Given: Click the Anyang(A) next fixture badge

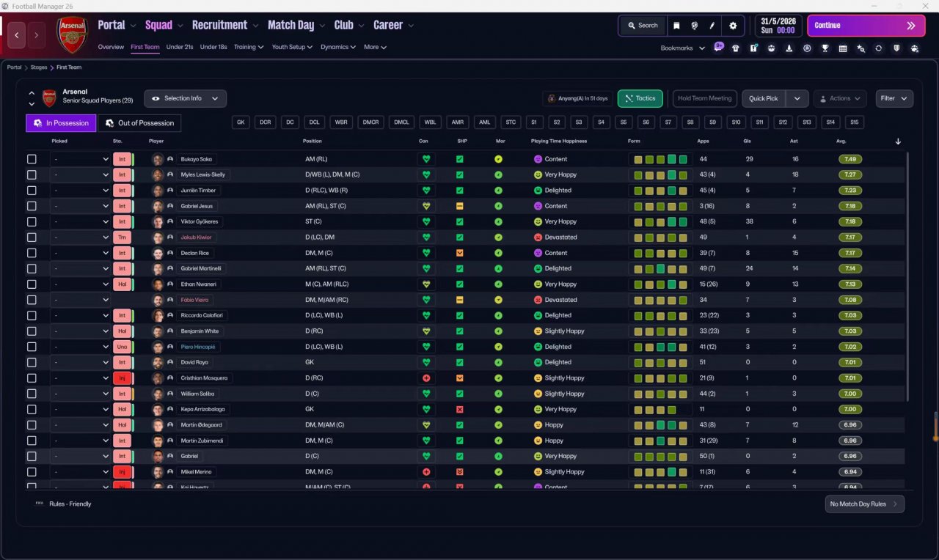Looking at the screenshot, I should tap(577, 98).
